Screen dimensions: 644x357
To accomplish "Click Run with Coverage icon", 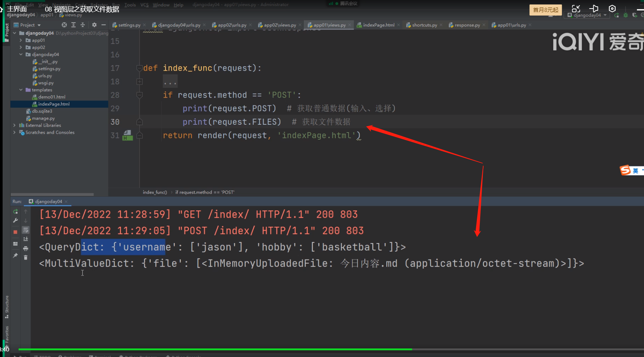I will click(635, 15).
